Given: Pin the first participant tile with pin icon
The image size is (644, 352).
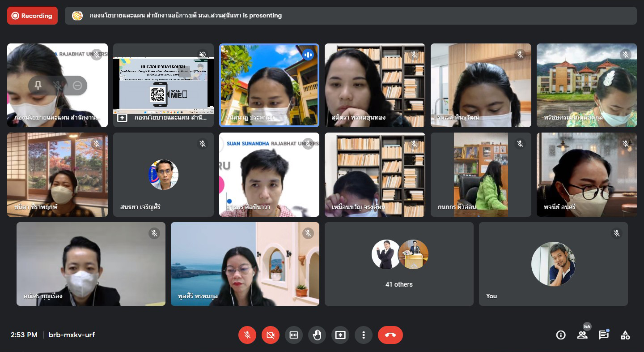Looking at the screenshot, I should (38, 86).
